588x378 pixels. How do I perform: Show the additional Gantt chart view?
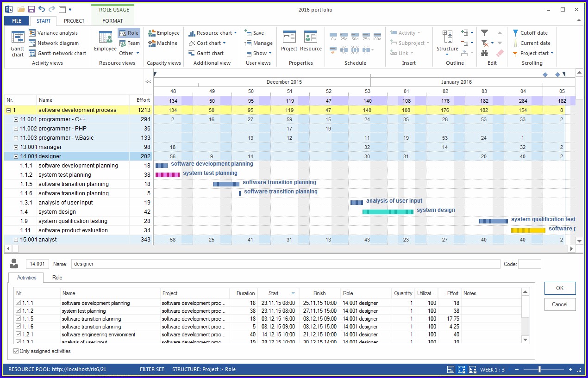click(206, 53)
